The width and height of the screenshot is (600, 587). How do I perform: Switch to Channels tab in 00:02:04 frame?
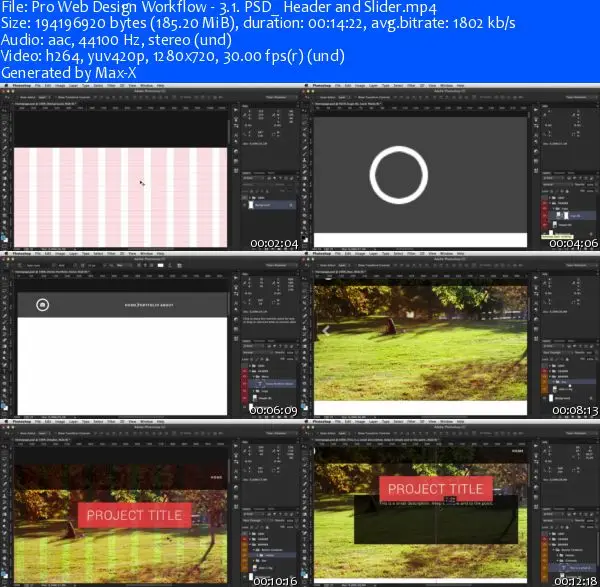coord(259,173)
